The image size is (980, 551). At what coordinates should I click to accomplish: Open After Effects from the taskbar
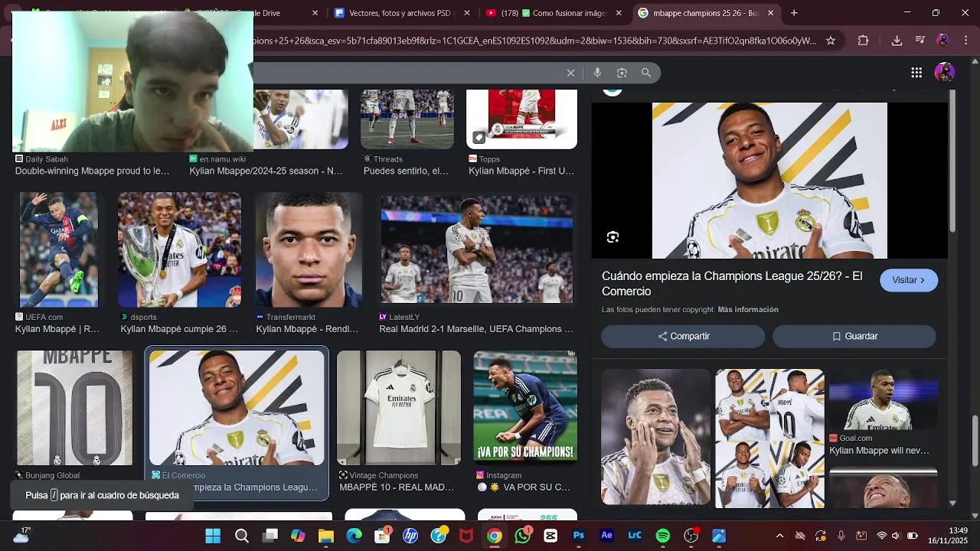click(607, 536)
